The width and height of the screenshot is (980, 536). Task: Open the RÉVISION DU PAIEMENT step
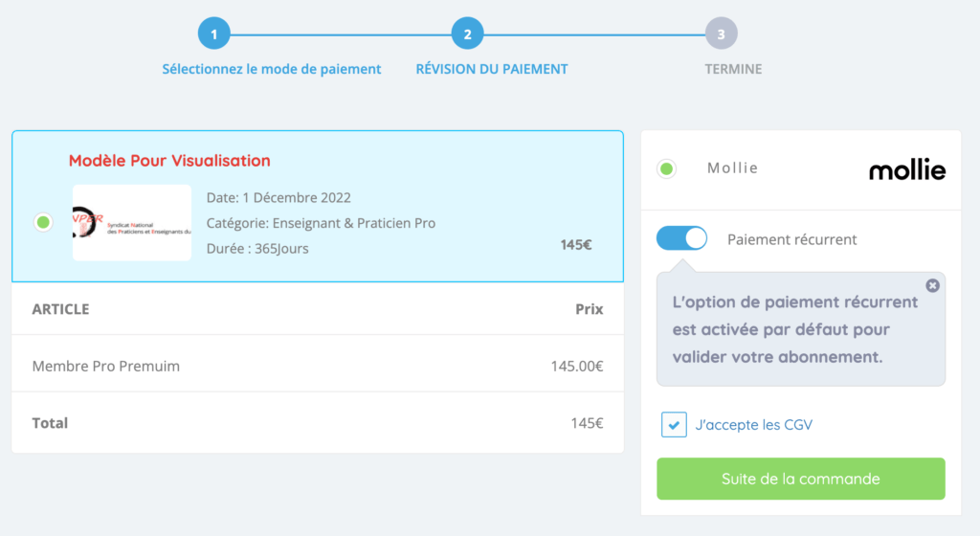coord(491,69)
